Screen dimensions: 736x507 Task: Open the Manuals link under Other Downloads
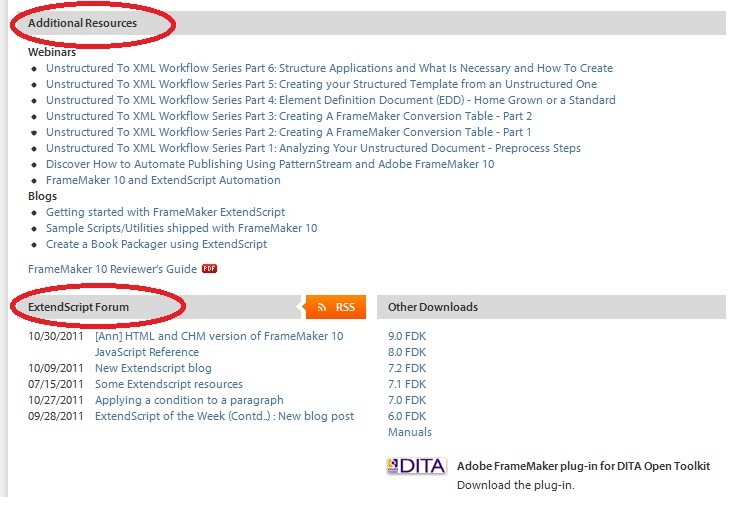point(410,432)
